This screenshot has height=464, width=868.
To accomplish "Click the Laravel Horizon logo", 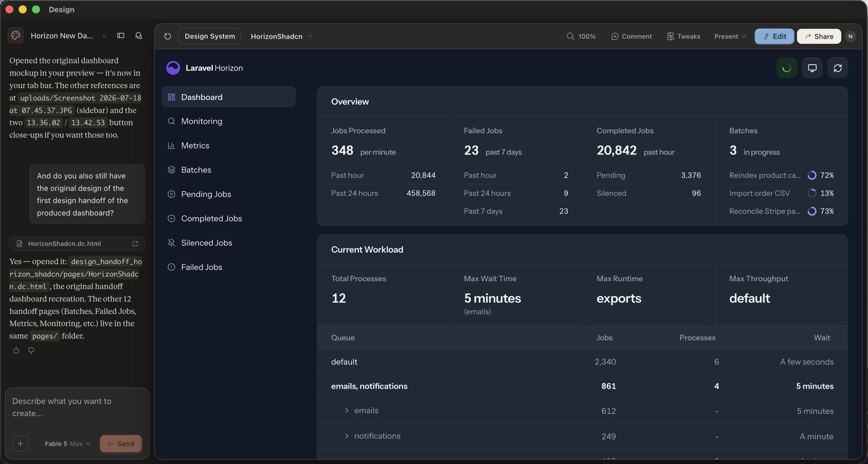I will click(204, 68).
